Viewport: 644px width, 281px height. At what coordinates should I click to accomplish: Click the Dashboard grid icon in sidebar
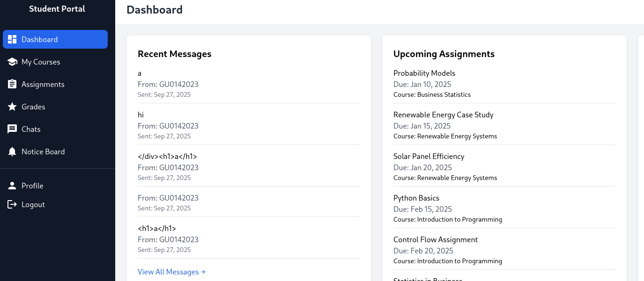point(12,39)
